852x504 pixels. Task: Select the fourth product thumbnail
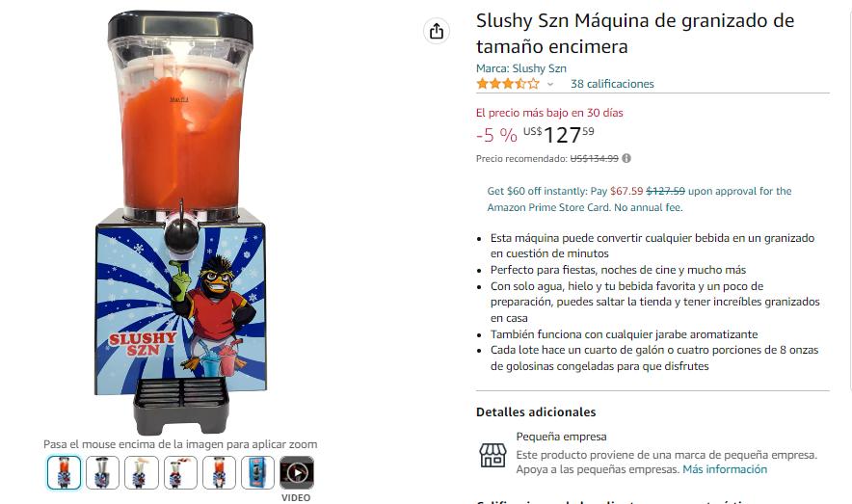click(x=180, y=472)
